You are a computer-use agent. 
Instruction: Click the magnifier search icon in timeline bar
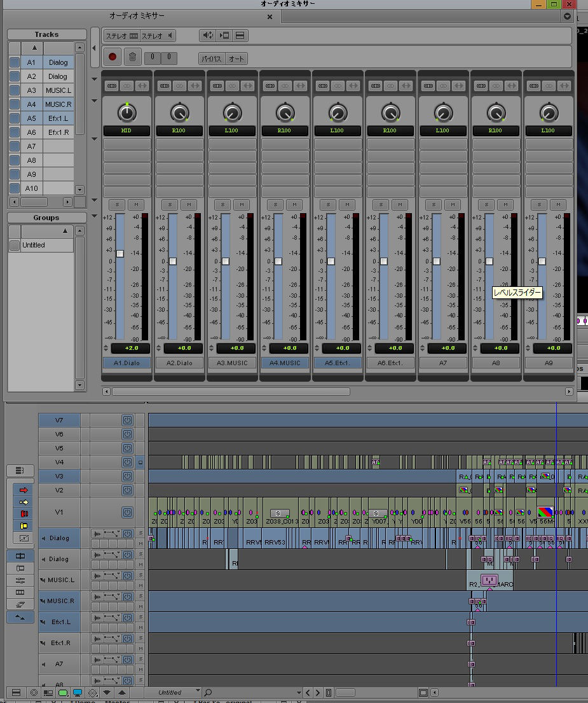pyautogui.click(x=209, y=692)
